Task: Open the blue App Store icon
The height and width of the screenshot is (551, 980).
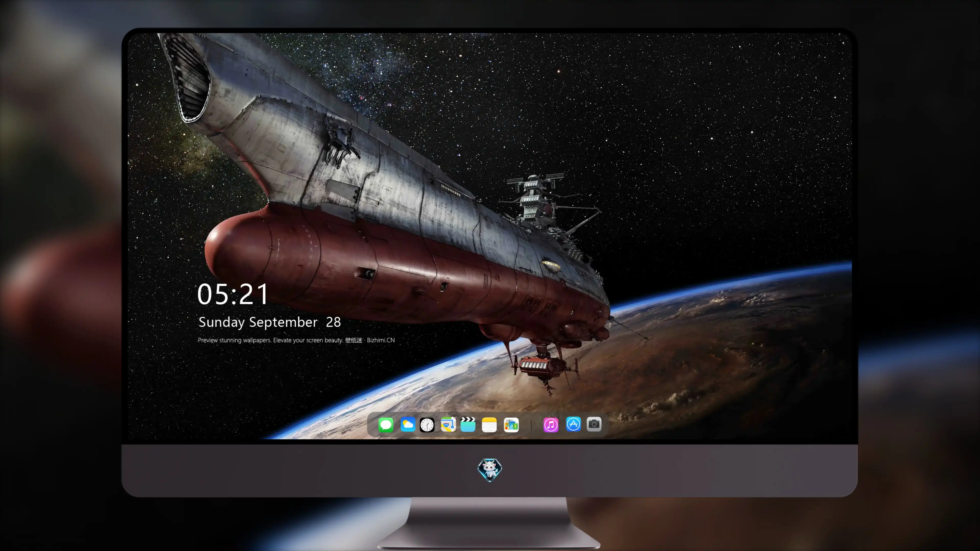Action: (573, 424)
